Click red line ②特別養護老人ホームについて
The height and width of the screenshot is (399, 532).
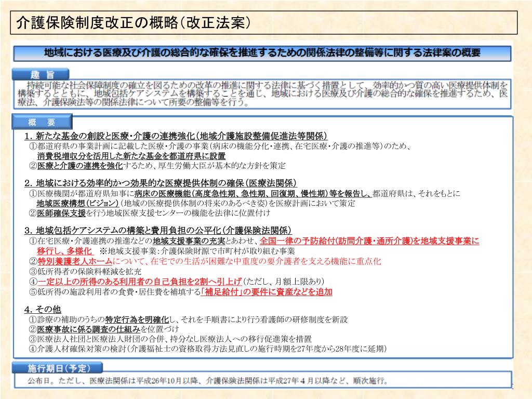pyautogui.click(x=205, y=261)
